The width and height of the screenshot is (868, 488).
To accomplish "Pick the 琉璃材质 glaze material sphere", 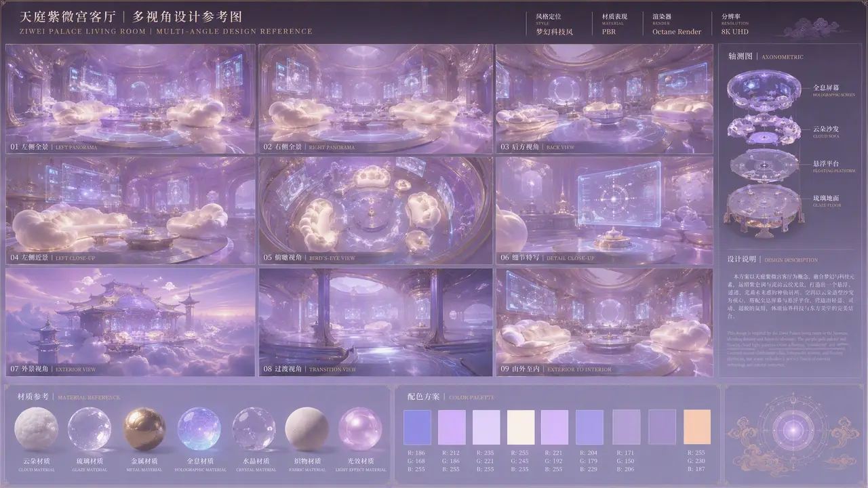I will pyautogui.click(x=90, y=430).
